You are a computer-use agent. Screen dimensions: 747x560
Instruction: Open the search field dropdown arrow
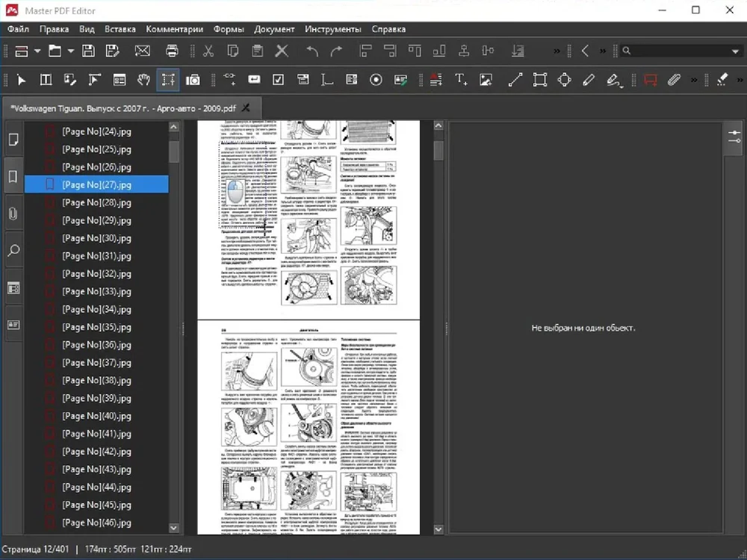point(735,52)
